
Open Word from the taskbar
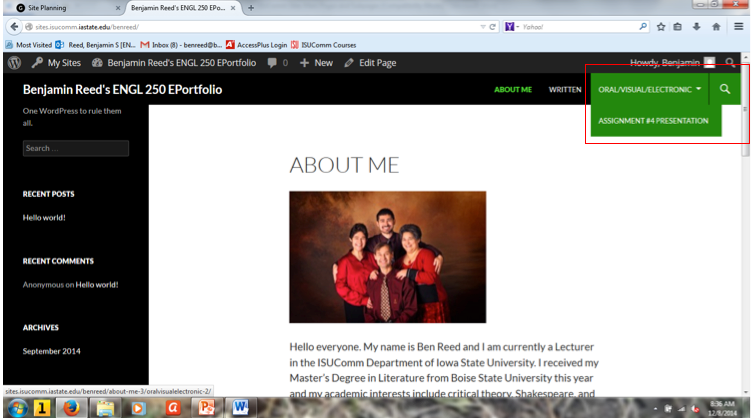pyautogui.click(x=240, y=408)
